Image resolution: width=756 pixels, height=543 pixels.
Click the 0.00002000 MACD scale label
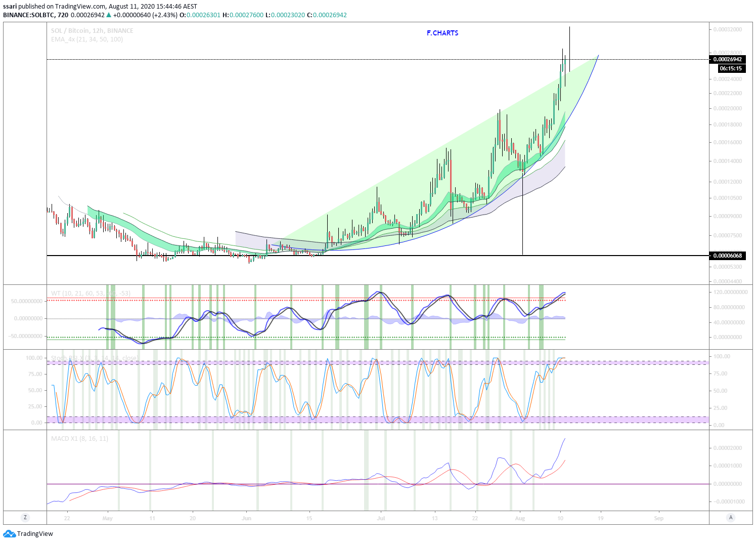click(728, 448)
